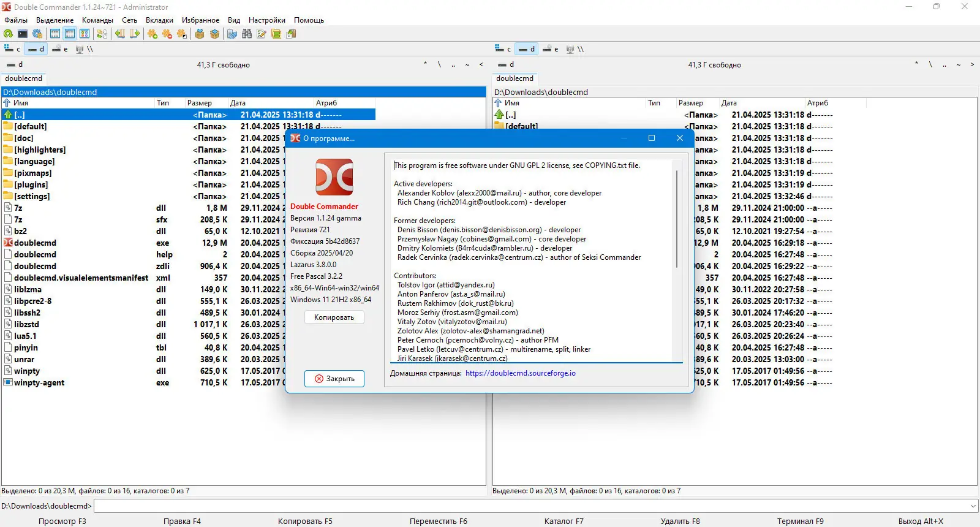Open command line history dropdown arrow
This screenshot has height=527, width=980.
(973, 506)
